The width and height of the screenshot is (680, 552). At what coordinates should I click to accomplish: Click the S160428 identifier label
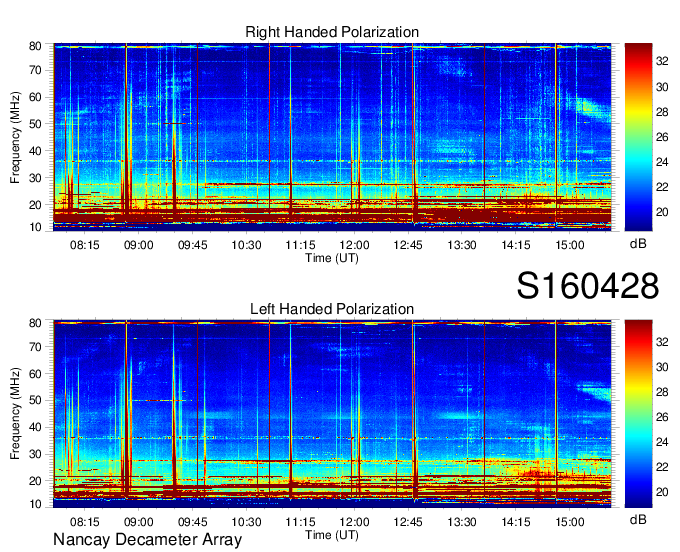588,286
